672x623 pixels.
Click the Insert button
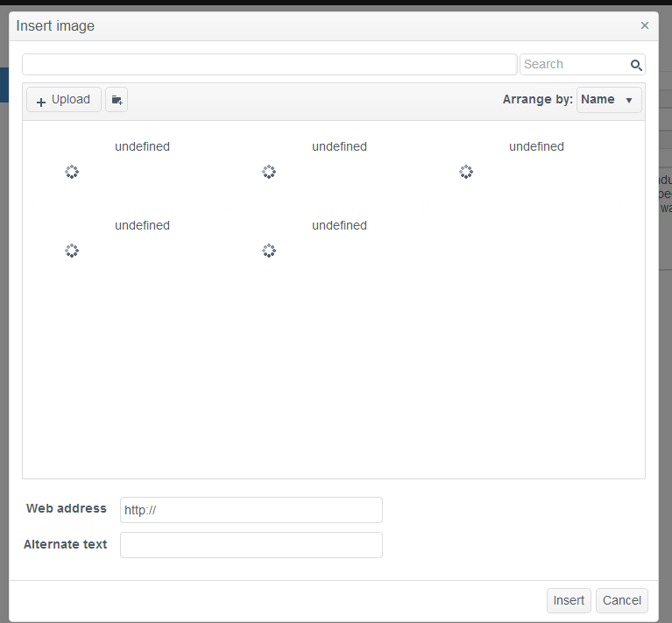click(569, 600)
